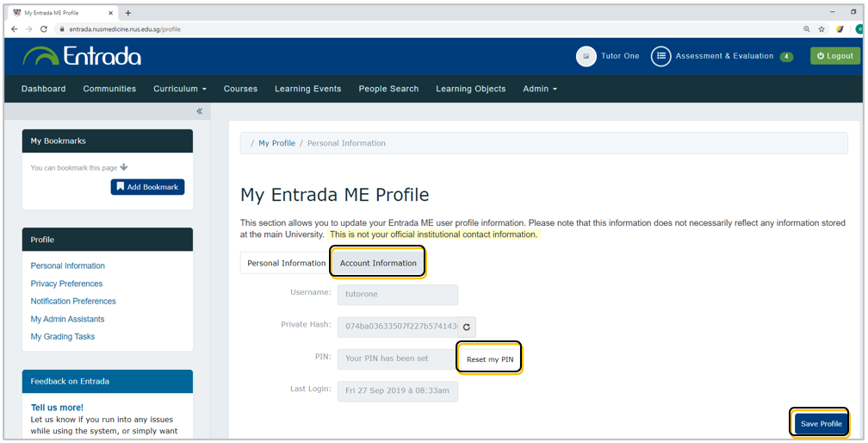Click the Private Hash field

click(398, 327)
